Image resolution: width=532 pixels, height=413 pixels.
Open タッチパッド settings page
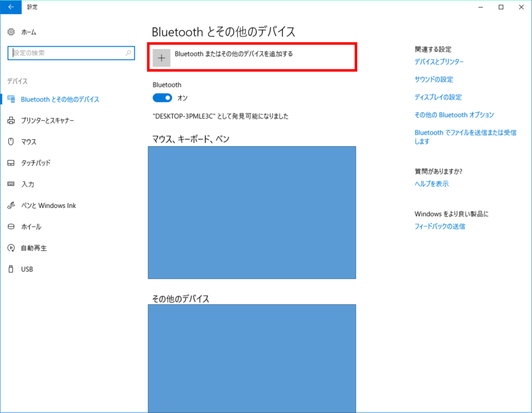(36, 163)
